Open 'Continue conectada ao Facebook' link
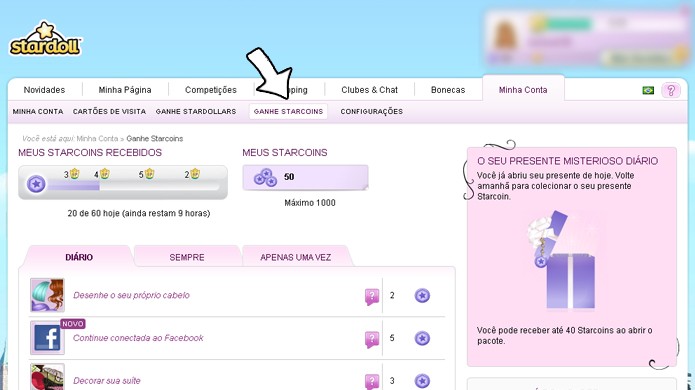The height and width of the screenshot is (390, 695). pos(138,338)
